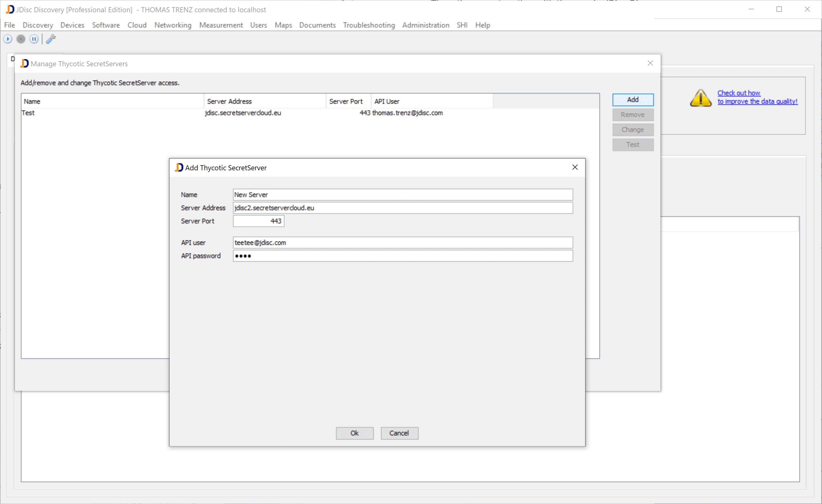822x504 pixels.
Task: Close the Add Thycotic SecretServer dialog
Action: tap(575, 167)
